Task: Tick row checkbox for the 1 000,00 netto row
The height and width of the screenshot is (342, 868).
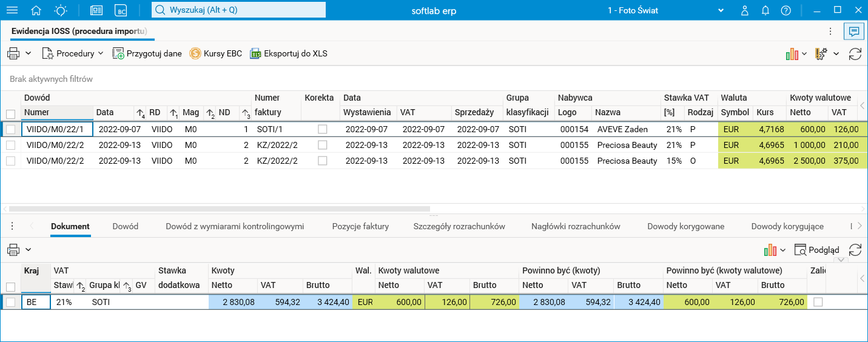Action: pos(10,145)
